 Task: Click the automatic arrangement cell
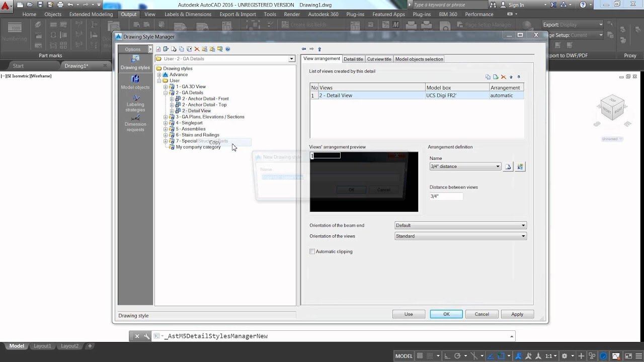pyautogui.click(x=507, y=96)
